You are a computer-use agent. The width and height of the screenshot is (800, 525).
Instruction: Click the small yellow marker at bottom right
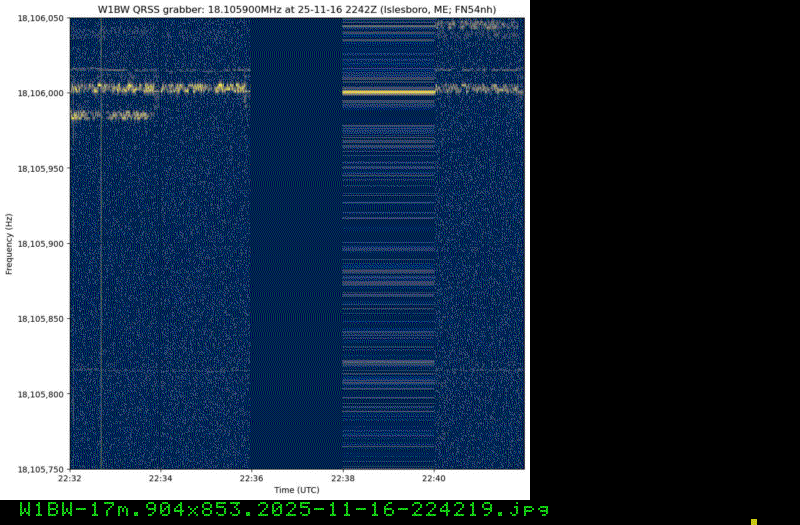tap(754, 521)
